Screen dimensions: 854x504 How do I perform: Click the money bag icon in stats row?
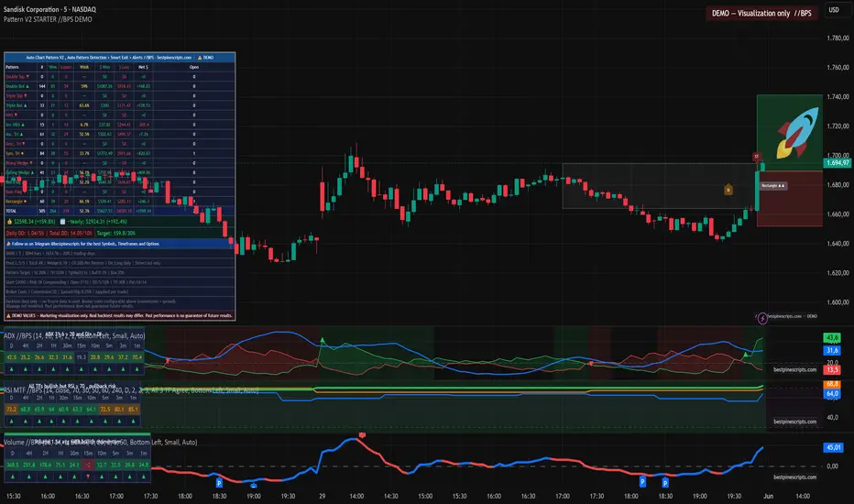pos(9,222)
